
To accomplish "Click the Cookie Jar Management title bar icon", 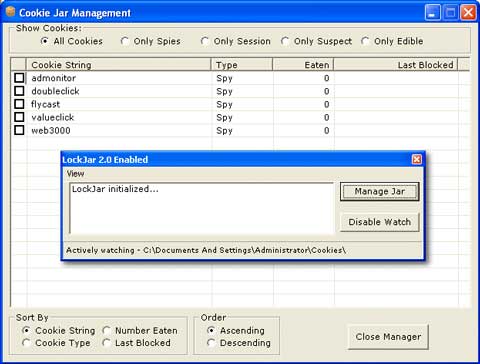I will (11, 12).
